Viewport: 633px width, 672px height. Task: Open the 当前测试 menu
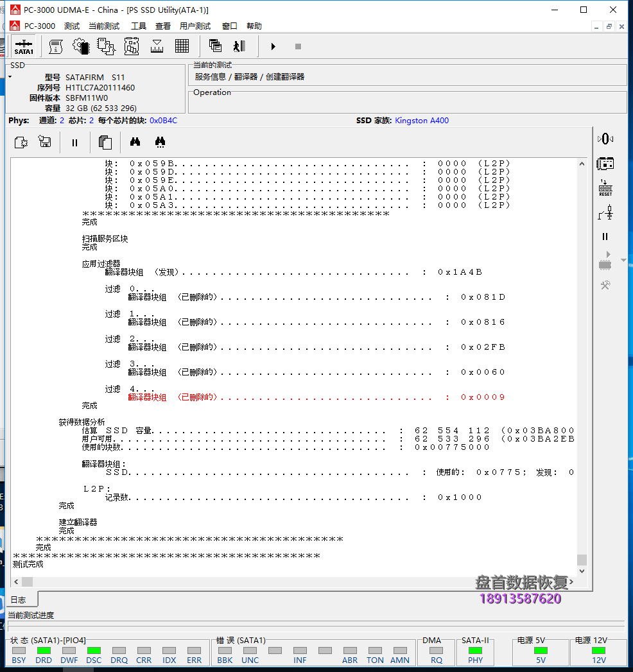(x=104, y=26)
